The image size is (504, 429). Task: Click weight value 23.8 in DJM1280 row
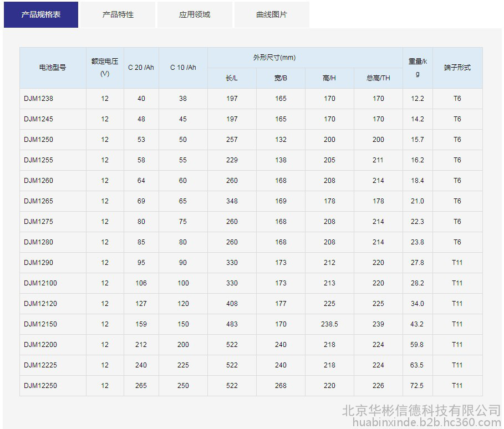[x=417, y=242]
